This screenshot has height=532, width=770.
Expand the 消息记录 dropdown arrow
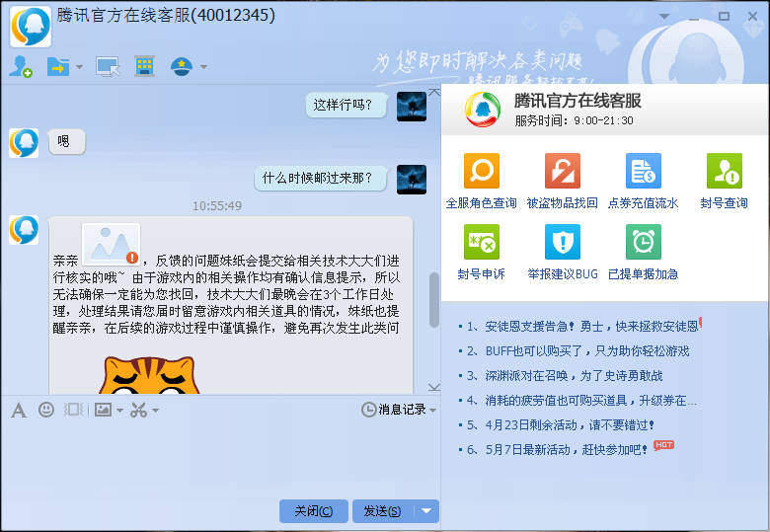[432, 410]
